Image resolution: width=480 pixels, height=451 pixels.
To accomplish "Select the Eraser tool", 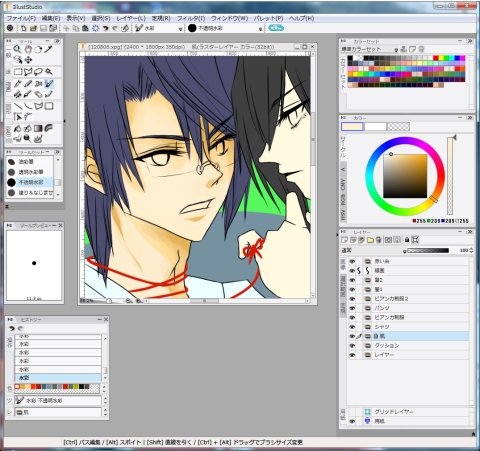I will (x=38, y=94).
